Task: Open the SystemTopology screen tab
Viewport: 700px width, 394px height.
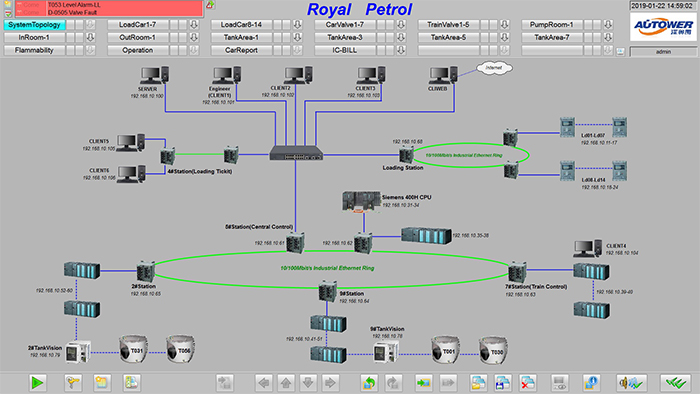Action: tap(34, 25)
